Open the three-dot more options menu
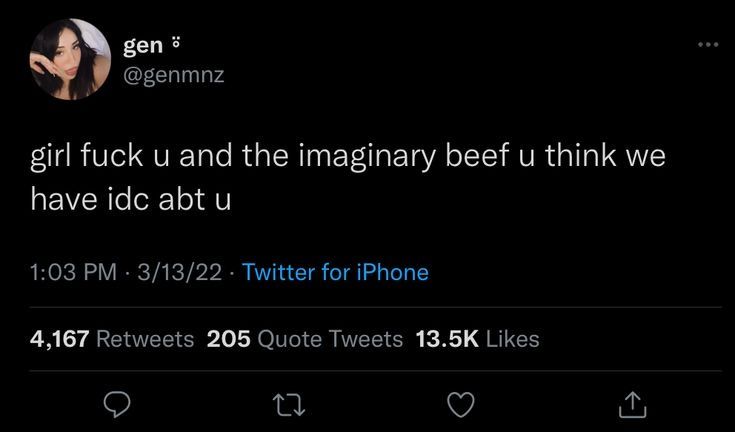 (708, 46)
